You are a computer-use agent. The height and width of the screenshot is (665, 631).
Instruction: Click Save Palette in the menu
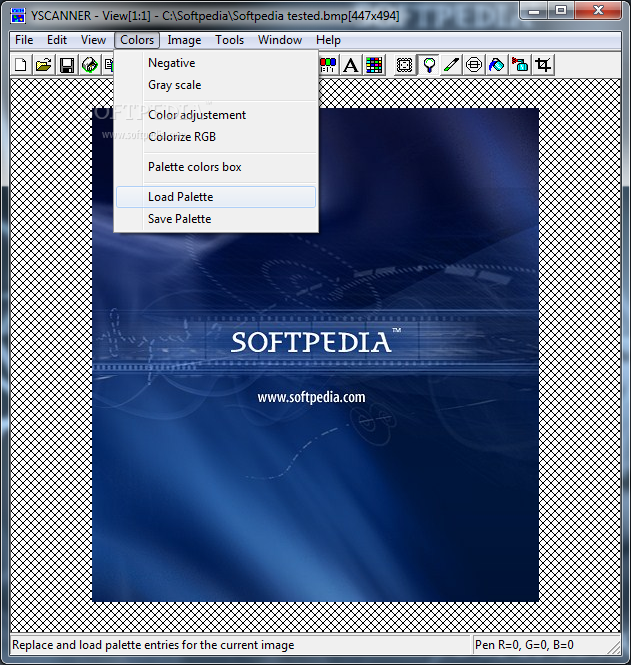point(216,219)
